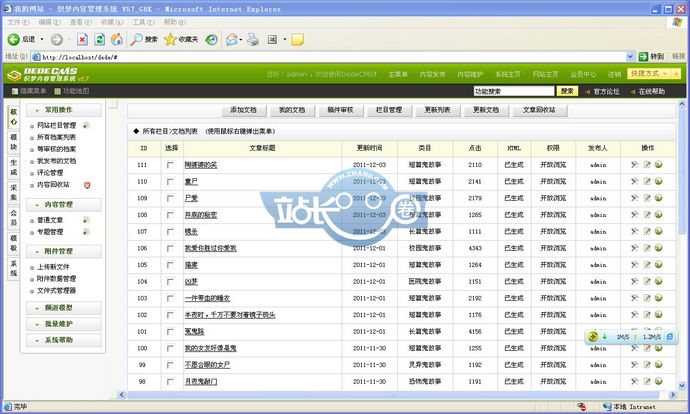
Task: Tick the checkbox for article ID 100
Action: (x=170, y=348)
